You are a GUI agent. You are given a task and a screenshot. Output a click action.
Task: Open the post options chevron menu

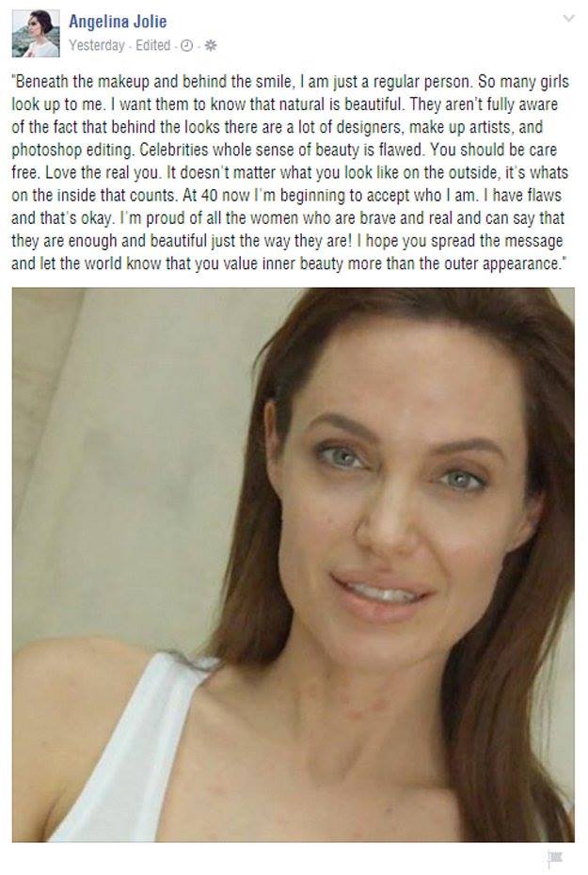point(568,19)
